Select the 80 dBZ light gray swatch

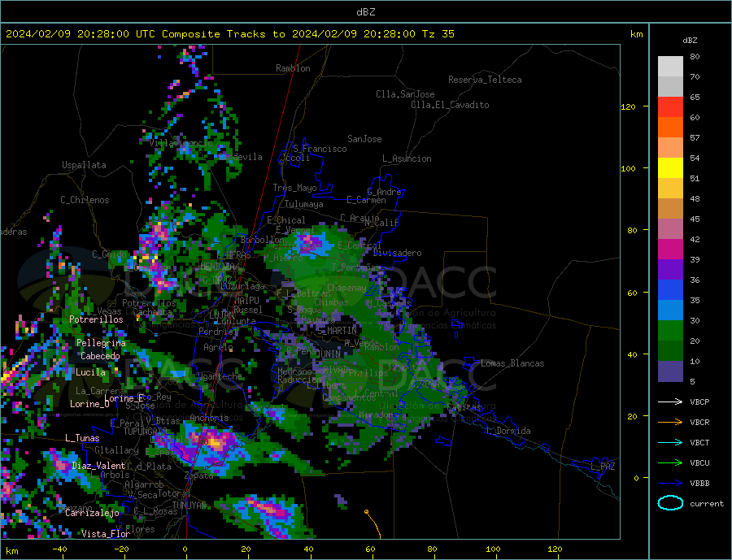click(x=670, y=67)
